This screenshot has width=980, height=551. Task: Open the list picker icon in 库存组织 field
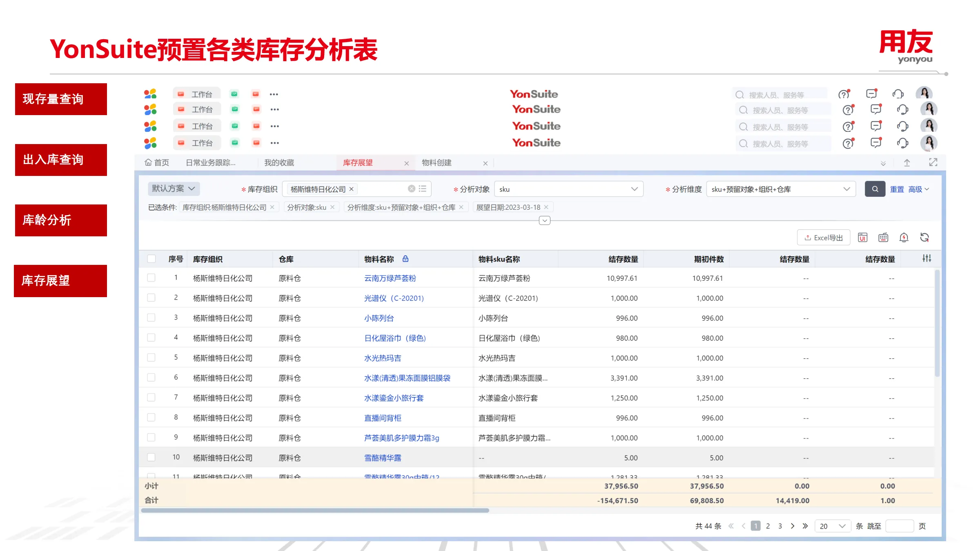[x=423, y=189]
